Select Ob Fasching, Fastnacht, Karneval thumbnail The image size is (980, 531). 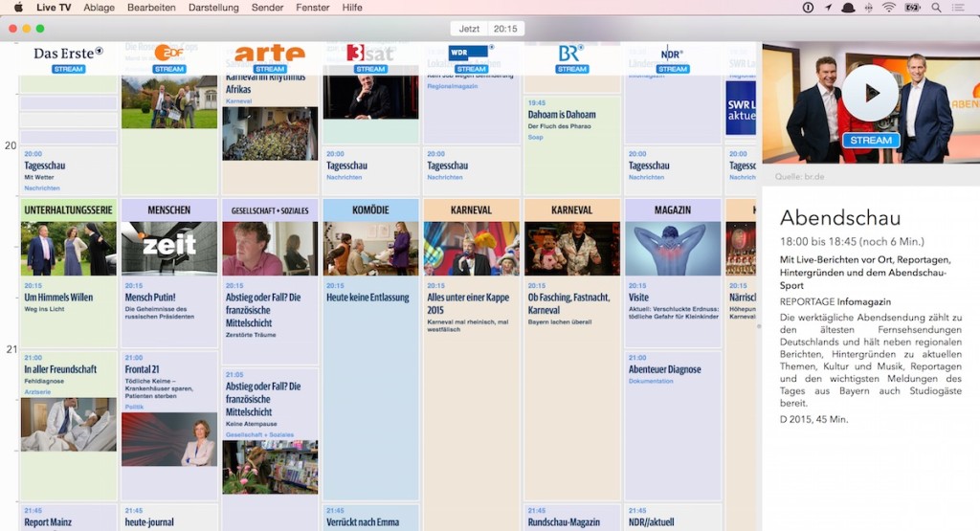click(x=572, y=249)
